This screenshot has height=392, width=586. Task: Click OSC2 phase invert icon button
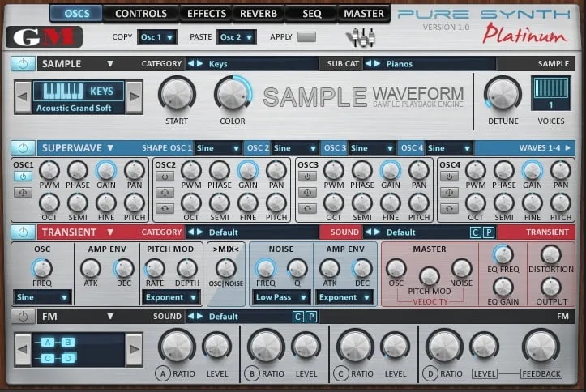(x=165, y=192)
